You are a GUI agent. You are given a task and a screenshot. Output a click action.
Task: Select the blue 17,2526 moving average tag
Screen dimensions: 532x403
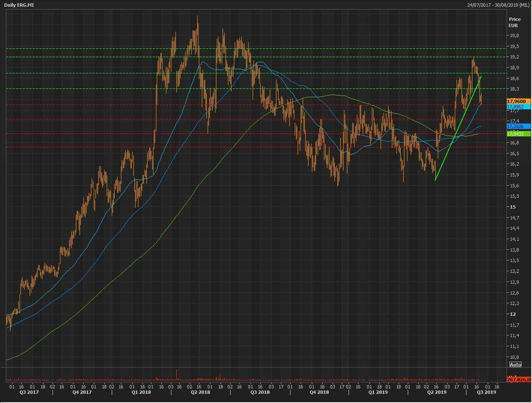click(x=518, y=126)
